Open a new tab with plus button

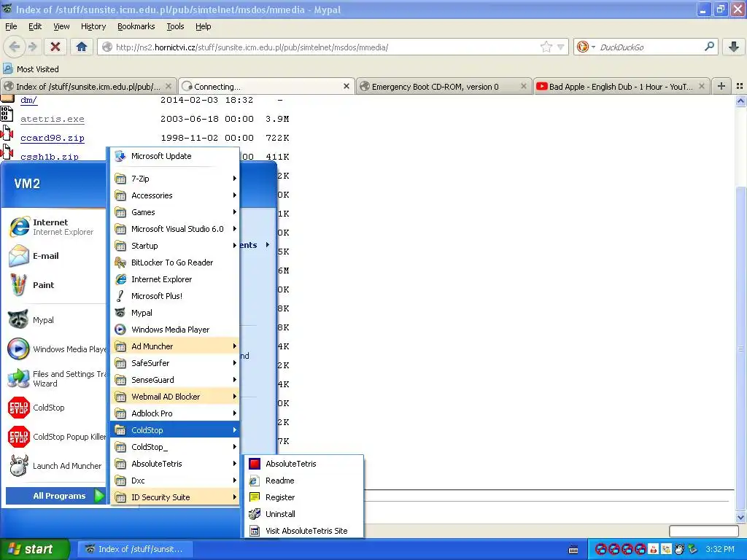(x=721, y=86)
